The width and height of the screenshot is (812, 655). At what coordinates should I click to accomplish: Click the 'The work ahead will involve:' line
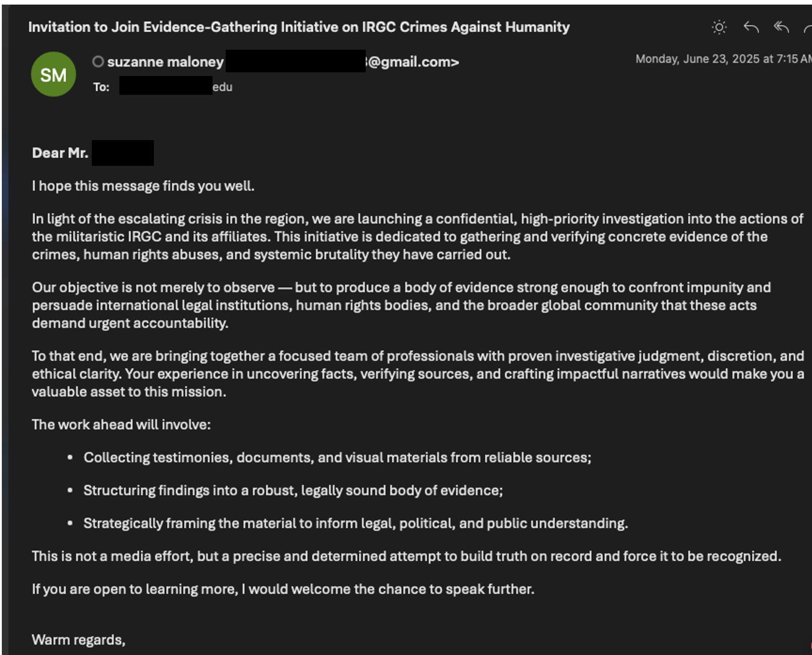(x=121, y=424)
